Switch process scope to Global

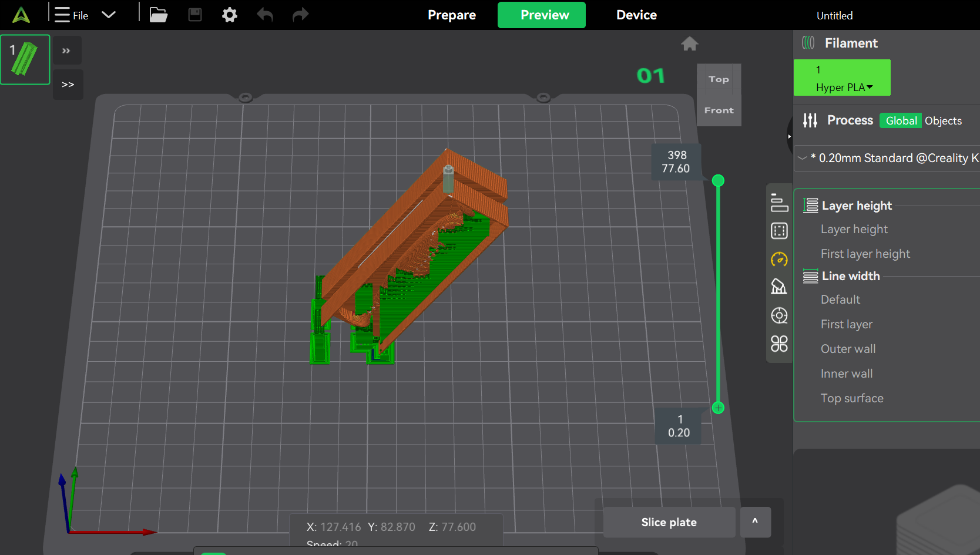(901, 120)
